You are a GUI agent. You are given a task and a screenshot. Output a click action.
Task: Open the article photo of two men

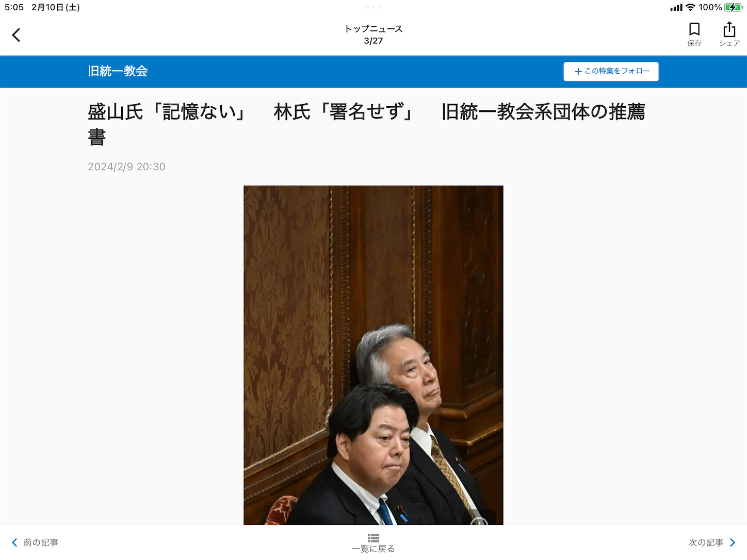click(373, 355)
